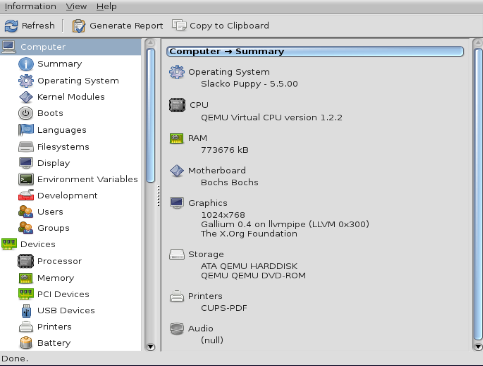Click the PCI Devices card icon
Image resolution: width=483 pixels, height=366 pixels.
(26, 294)
